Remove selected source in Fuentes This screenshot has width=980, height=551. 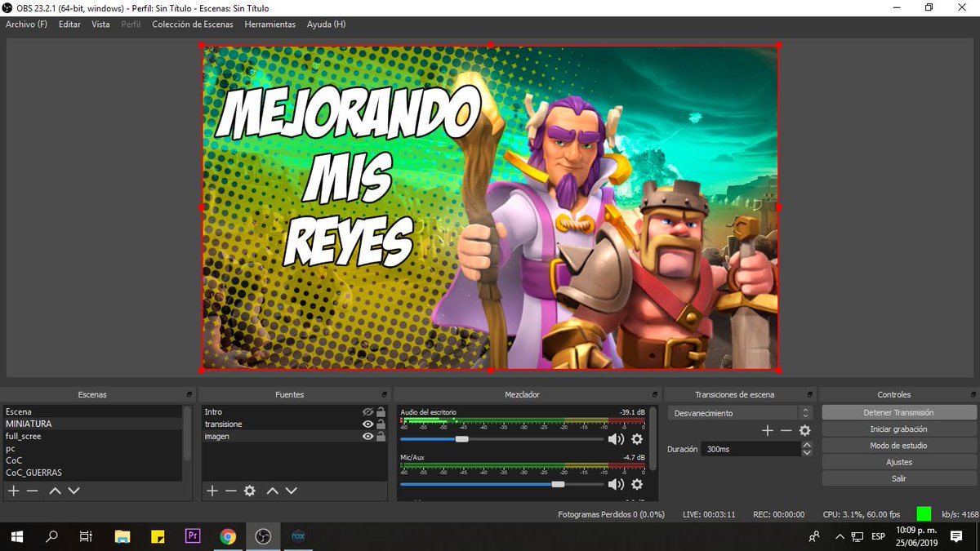pyautogui.click(x=230, y=491)
